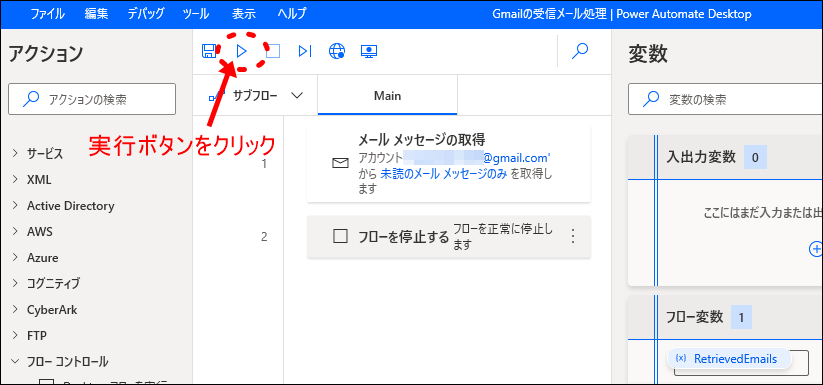Open the デバッグ menu
Viewport: 823px width, 385px height.
click(146, 14)
